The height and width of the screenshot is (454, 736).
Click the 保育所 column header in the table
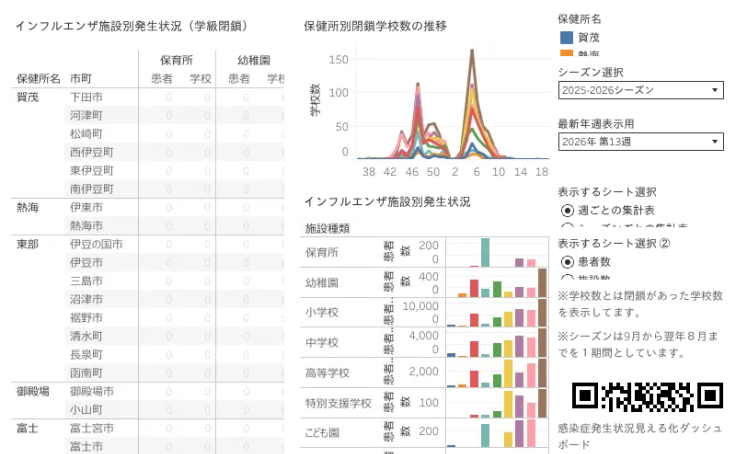tap(176, 60)
